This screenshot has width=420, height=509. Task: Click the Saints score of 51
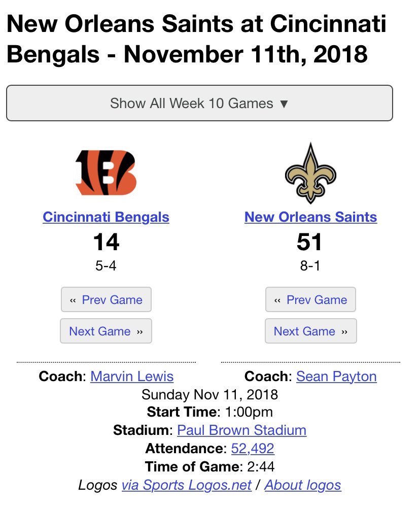[x=309, y=242]
